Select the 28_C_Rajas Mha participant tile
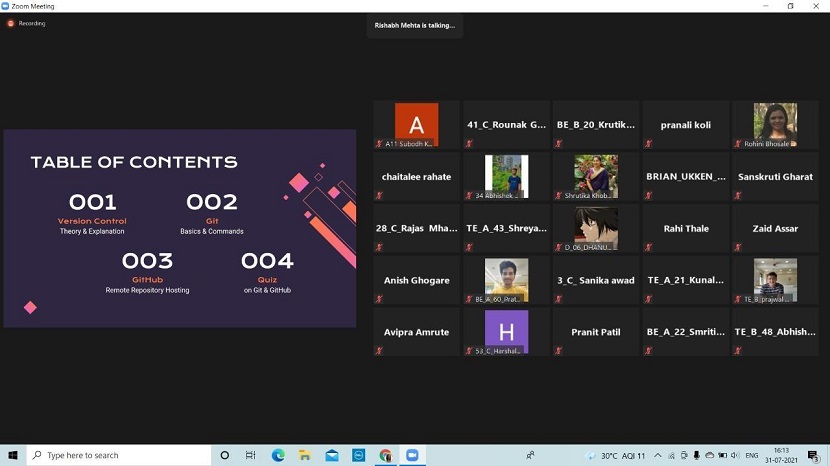830x466 pixels. pyautogui.click(x=417, y=228)
